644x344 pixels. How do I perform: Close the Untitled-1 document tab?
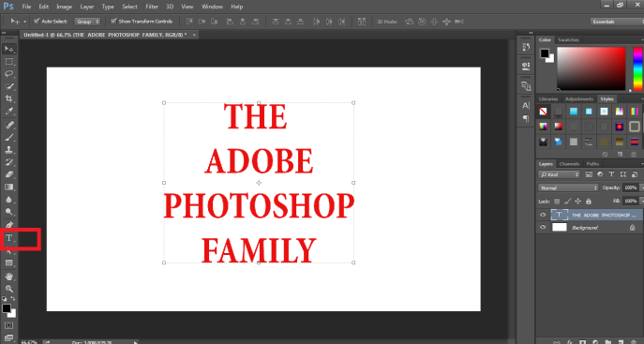tap(194, 35)
